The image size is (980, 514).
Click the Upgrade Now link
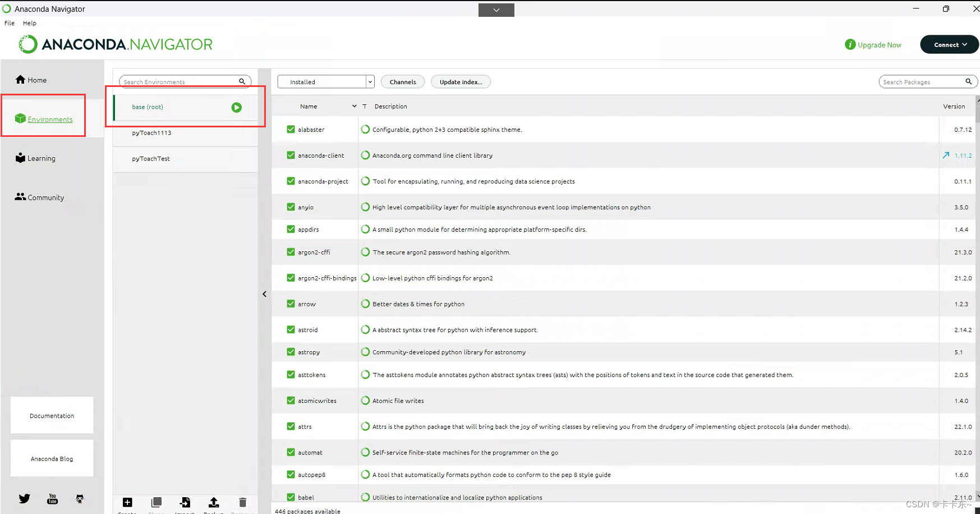(x=879, y=45)
